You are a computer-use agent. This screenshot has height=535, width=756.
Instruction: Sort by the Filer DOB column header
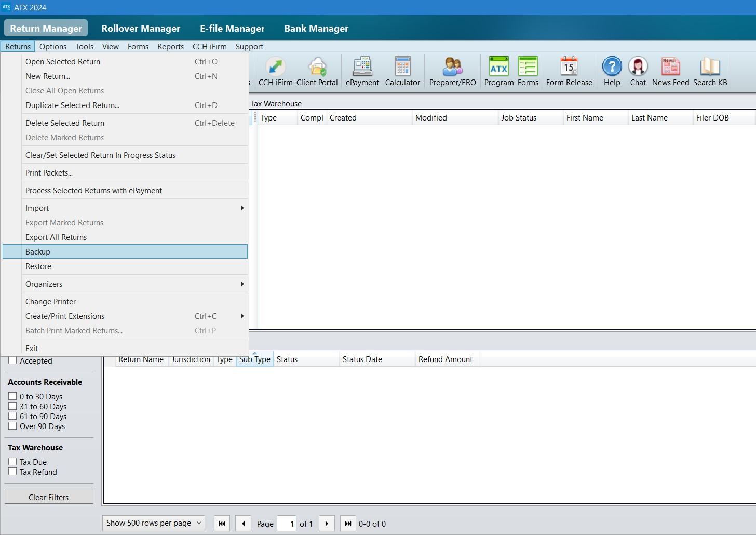724,118
